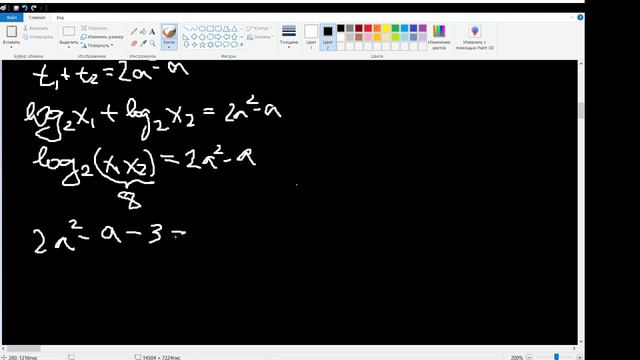Click Edit colors (Изменение цветов) rainbow icon
The width and height of the screenshot is (640, 360).
pos(439,31)
